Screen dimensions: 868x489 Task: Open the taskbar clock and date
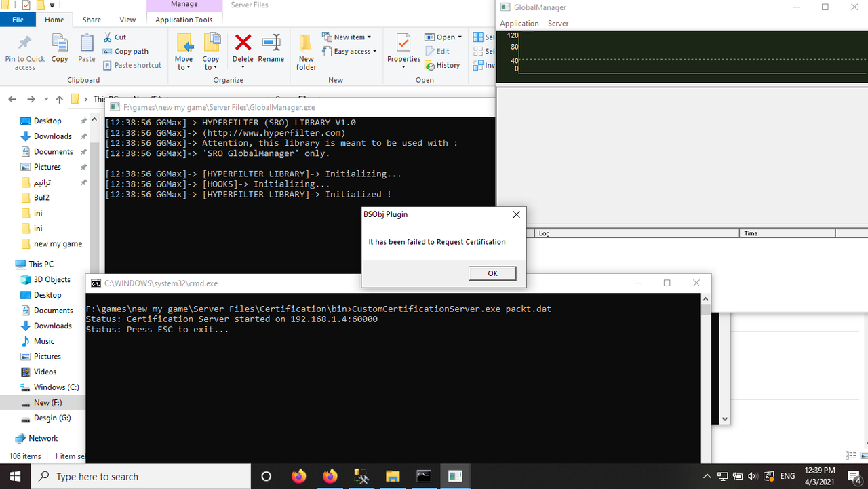point(821,476)
